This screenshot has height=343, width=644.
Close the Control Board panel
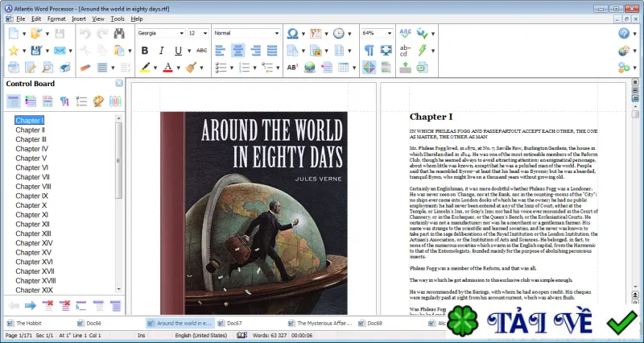pos(119,84)
